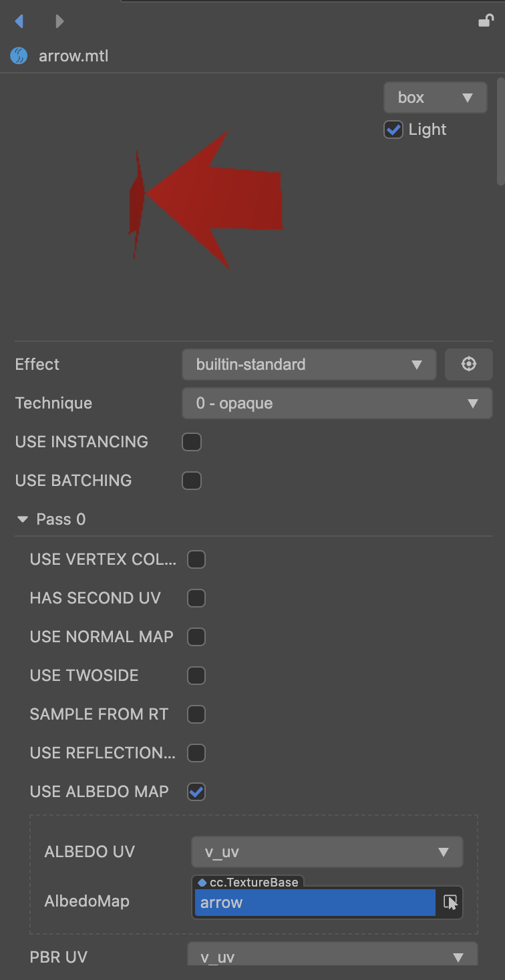Enable USE BATCHING checkbox
The image size is (505, 980).
pos(192,481)
